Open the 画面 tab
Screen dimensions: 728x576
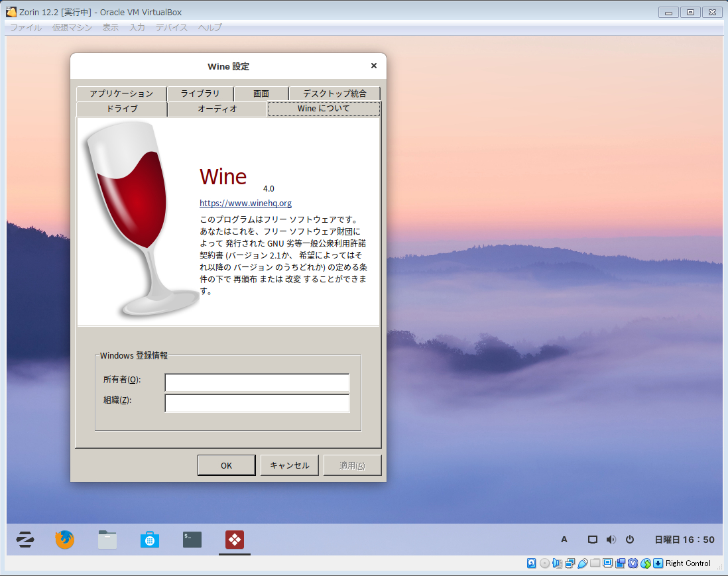click(261, 93)
